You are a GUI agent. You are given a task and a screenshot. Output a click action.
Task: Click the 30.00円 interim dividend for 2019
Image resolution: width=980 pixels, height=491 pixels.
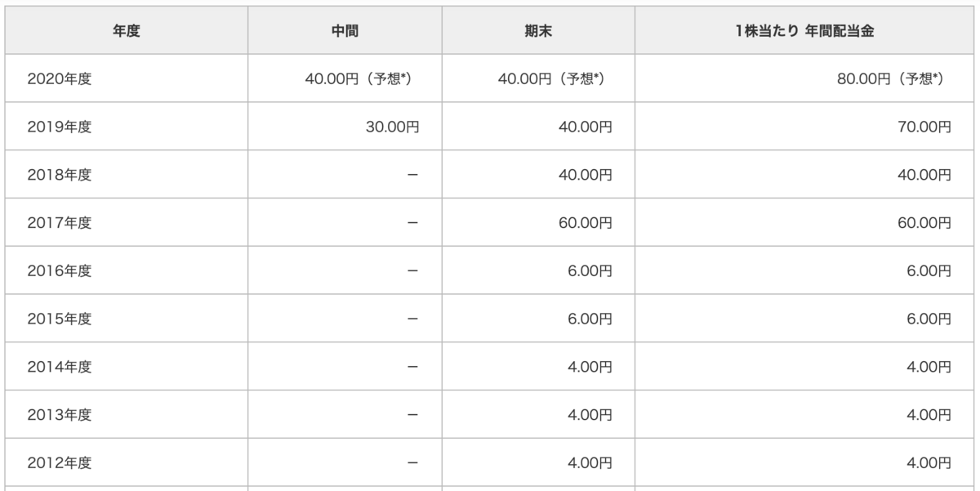point(393,127)
